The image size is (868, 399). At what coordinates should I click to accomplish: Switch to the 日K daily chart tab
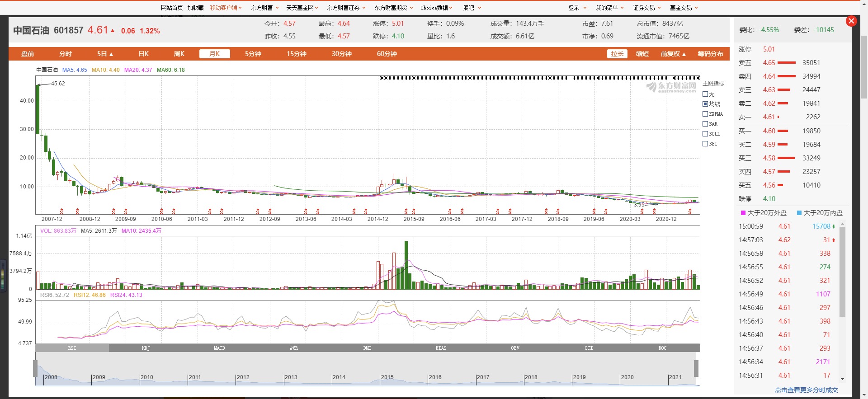144,54
